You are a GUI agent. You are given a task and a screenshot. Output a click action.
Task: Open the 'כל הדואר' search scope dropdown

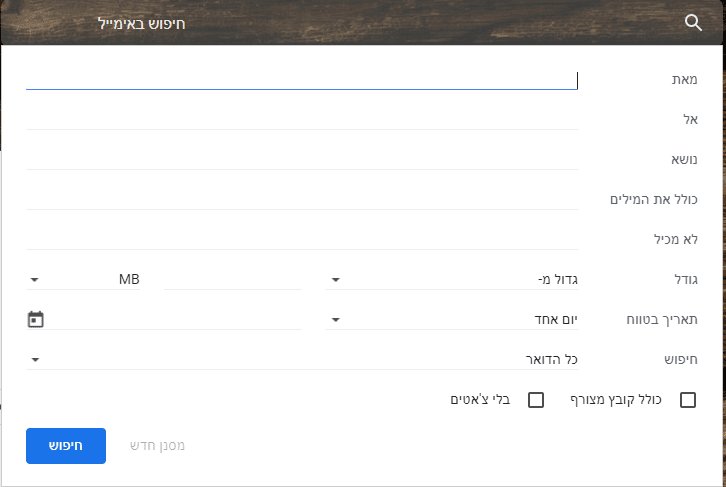tap(300, 359)
